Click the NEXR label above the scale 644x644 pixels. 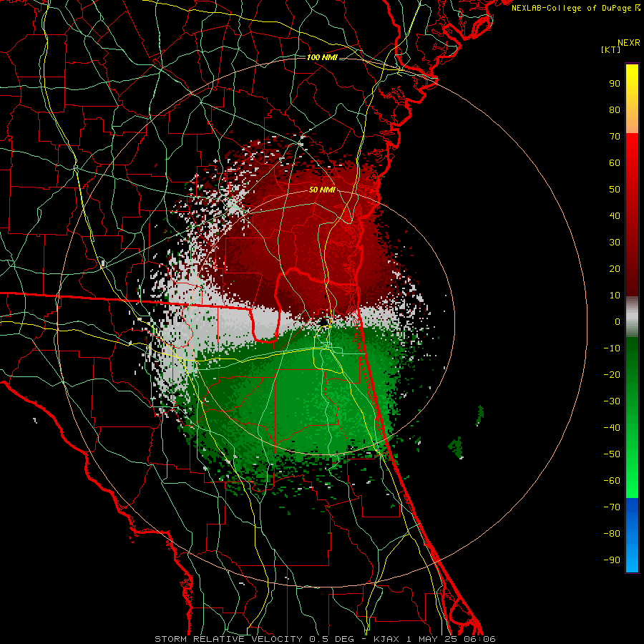click(628, 43)
